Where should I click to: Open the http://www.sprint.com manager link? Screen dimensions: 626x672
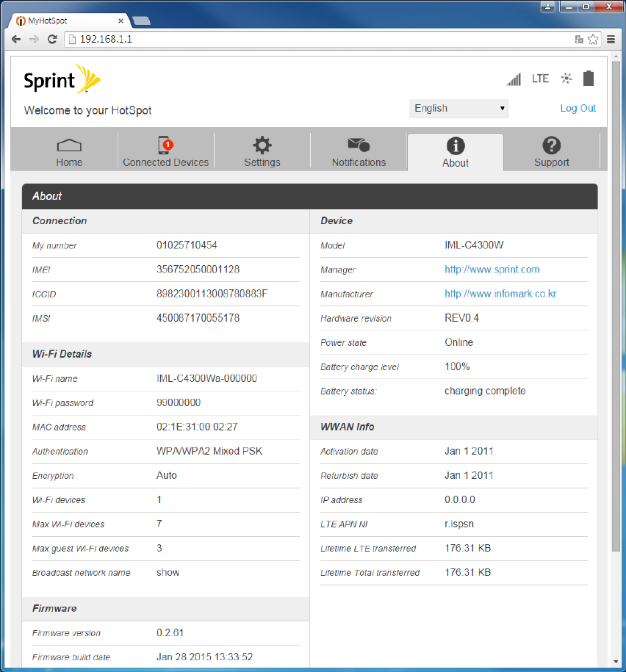click(492, 270)
